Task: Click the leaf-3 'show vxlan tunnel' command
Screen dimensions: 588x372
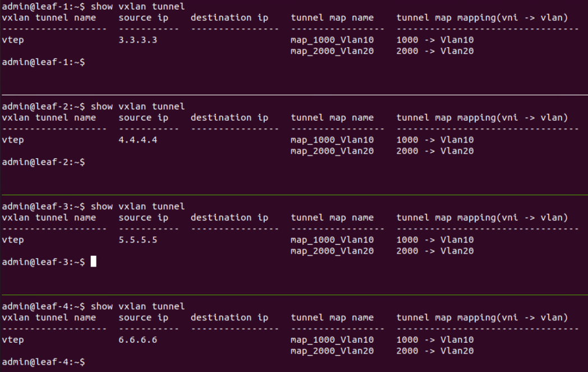Action: pyautogui.click(x=137, y=206)
